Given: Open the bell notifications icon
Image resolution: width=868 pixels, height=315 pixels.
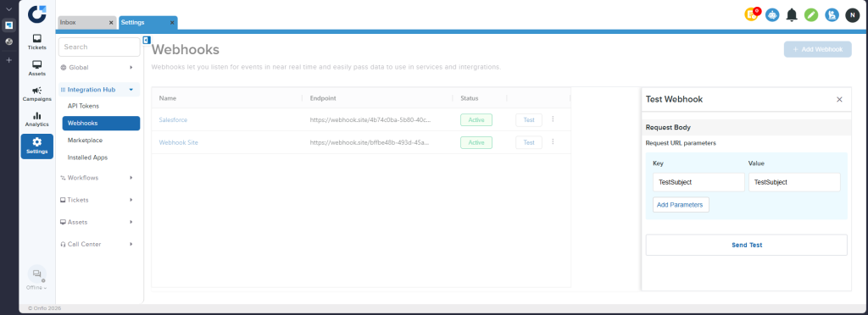Looking at the screenshot, I should pyautogui.click(x=793, y=15).
